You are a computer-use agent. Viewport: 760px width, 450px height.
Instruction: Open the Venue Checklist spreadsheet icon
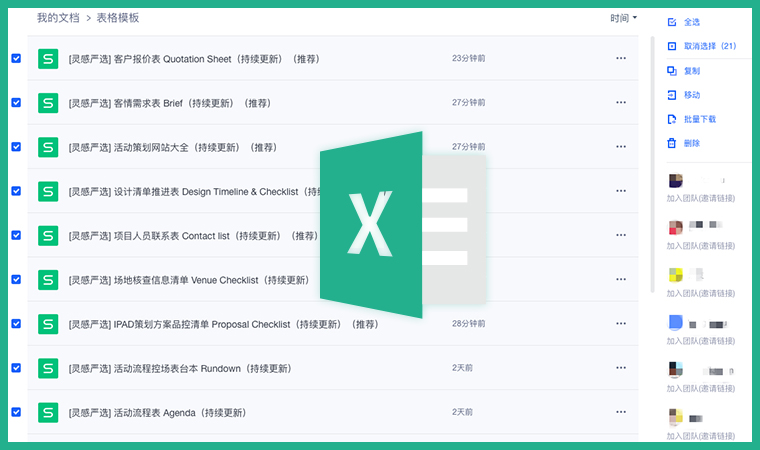(x=48, y=280)
